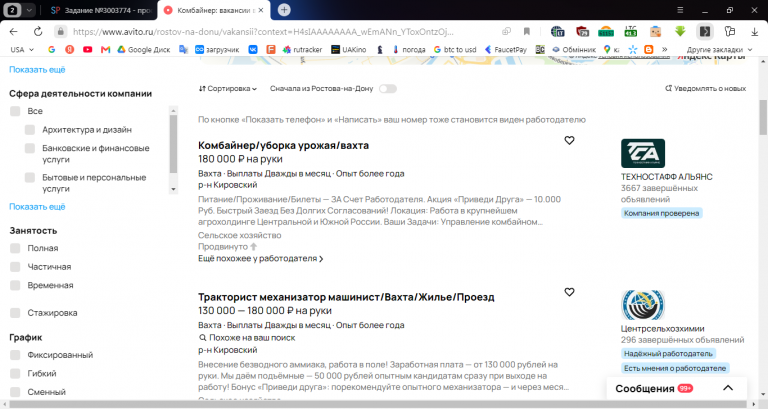Image resolution: width=768 pixels, height=409 pixels.
Task: Open ТЕХНОСТАФФ АЛЬЯНС company name link
Action: click(x=667, y=177)
